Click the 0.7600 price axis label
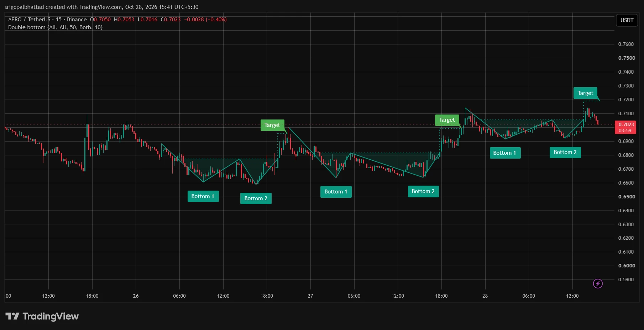Image resolution: width=644 pixels, height=330 pixels. pos(626,44)
